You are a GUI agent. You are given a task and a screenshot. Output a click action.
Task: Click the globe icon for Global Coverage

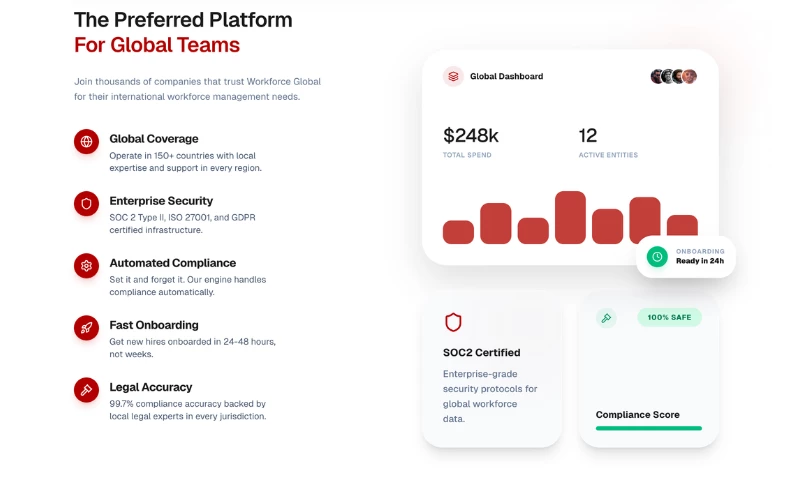[x=86, y=142]
